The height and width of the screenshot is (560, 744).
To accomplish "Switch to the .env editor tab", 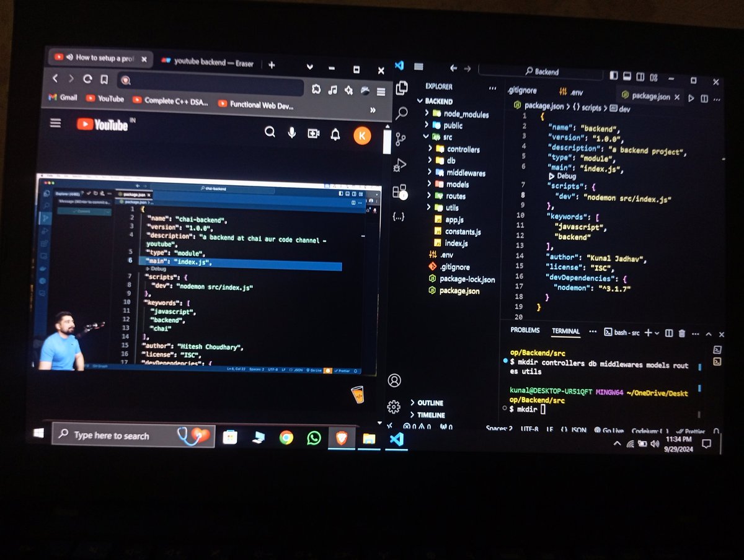I will (570, 92).
